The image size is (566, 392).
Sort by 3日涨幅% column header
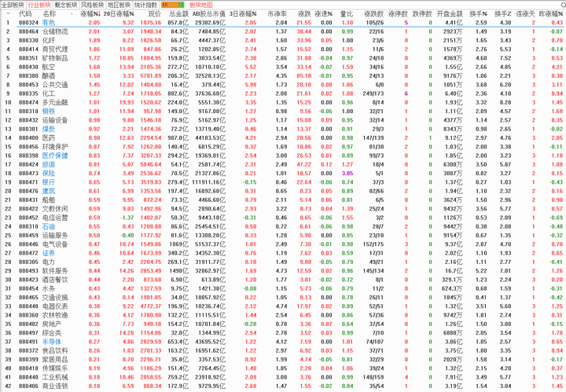pyautogui.click(x=243, y=13)
